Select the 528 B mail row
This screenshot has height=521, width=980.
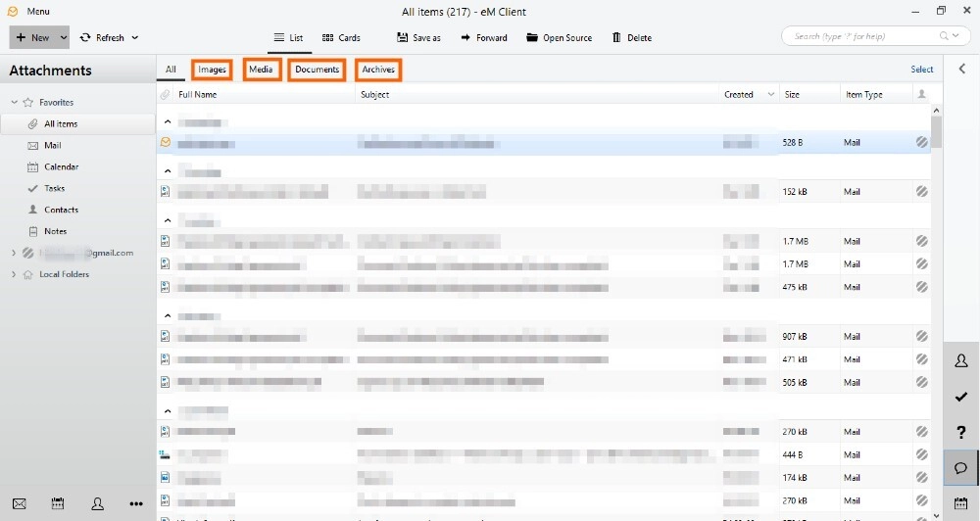tap(544, 142)
